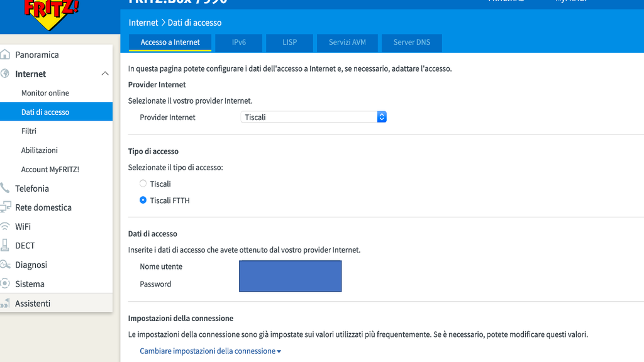Screen dimensions: 644x362
Task: Switch to the Accesso a Internet tab
Action: coord(170,42)
